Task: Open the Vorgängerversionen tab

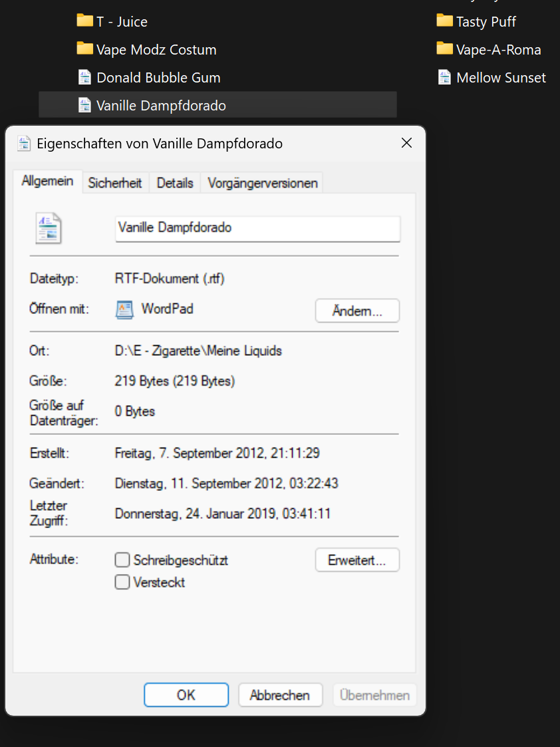Action: [x=263, y=183]
